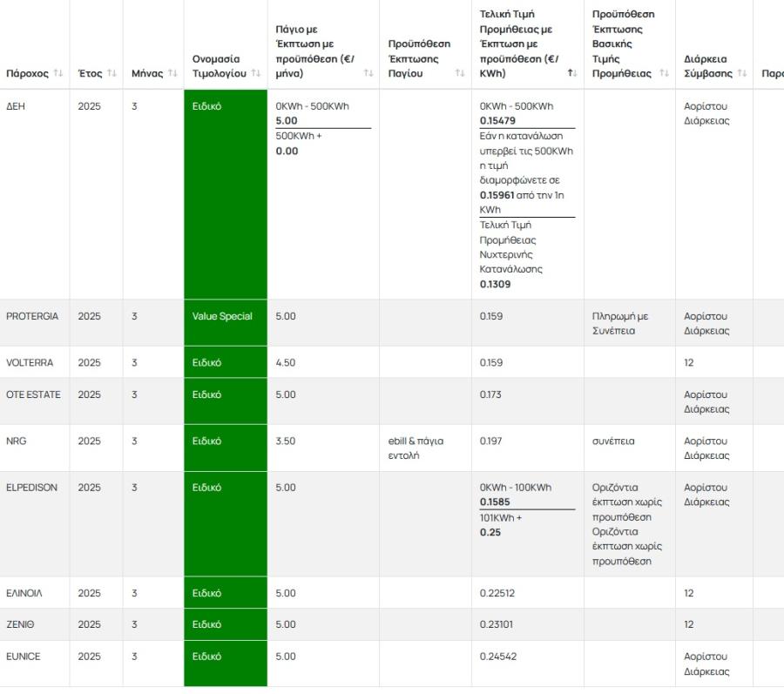The width and height of the screenshot is (784, 694).
Task: Click the ebill & πάγια εντολή condition
Action: tap(416, 448)
